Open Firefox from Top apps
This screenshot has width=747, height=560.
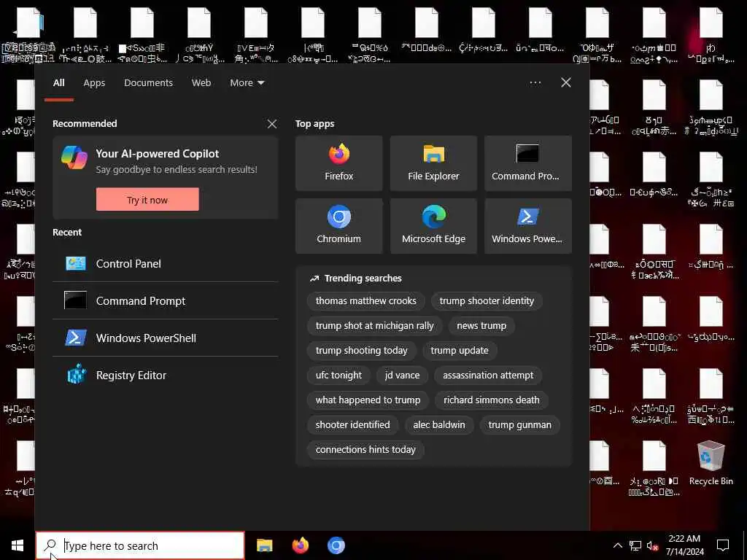(338, 163)
